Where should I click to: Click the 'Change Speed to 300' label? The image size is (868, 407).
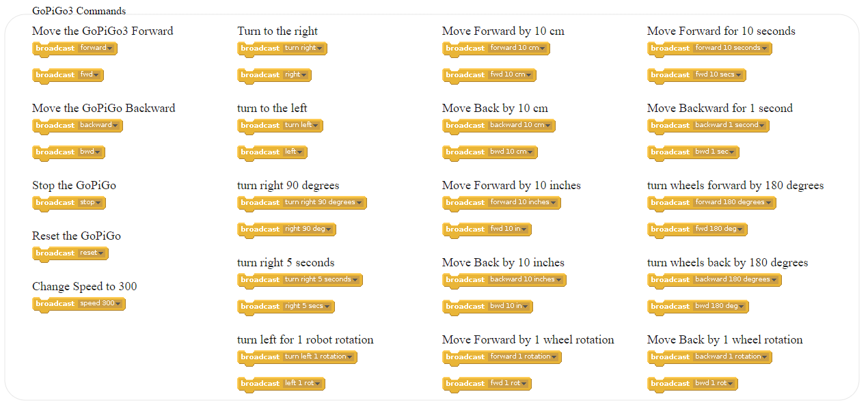(x=85, y=286)
